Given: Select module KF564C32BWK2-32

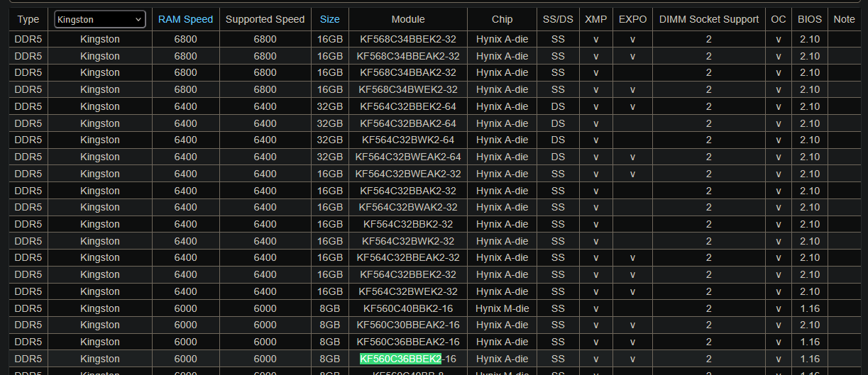Looking at the screenshot, I should (408, 241).
